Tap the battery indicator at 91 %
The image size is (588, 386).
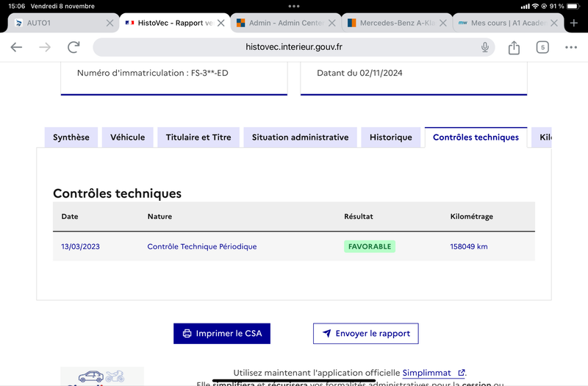[x=573, y=6]
